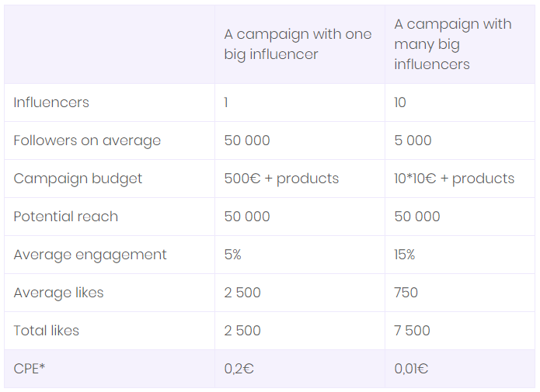The image size is (540, 392).
Task: Select the "Campaign budget" row label
Action: tap(78, 179)
